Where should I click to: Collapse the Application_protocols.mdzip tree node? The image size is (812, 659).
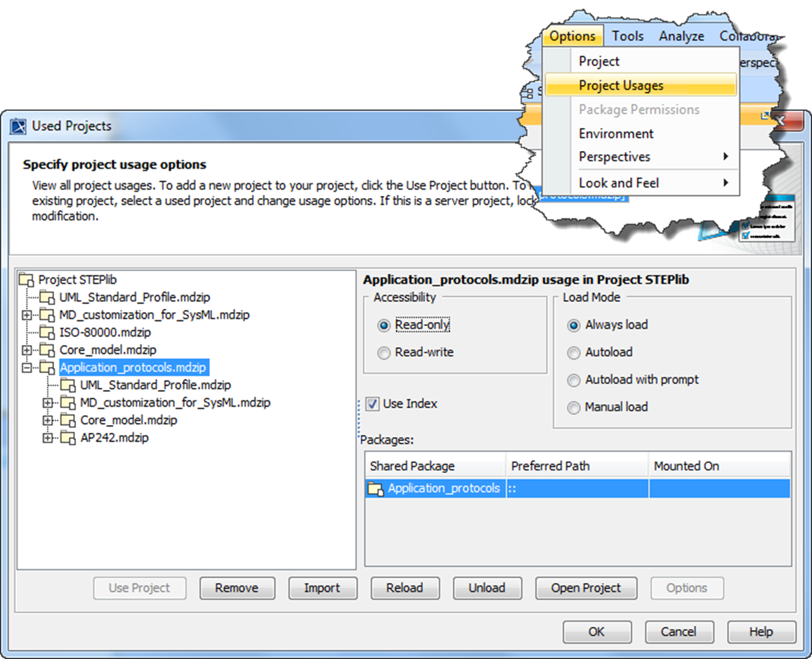27,367
